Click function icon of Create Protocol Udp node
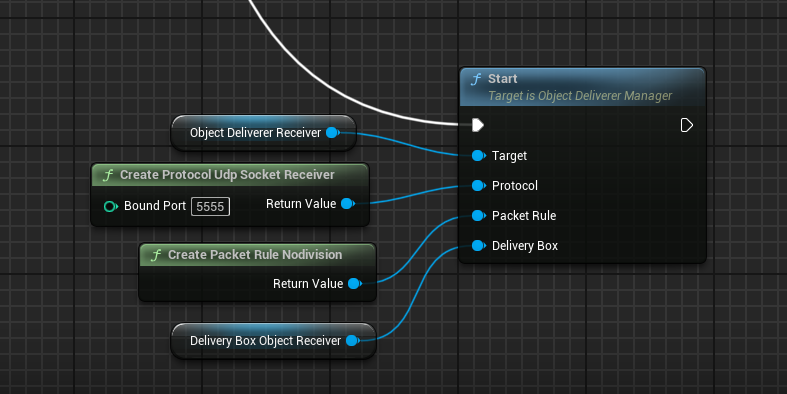The height and width of the screenshot is (394, 787). [x=107, y=175]
